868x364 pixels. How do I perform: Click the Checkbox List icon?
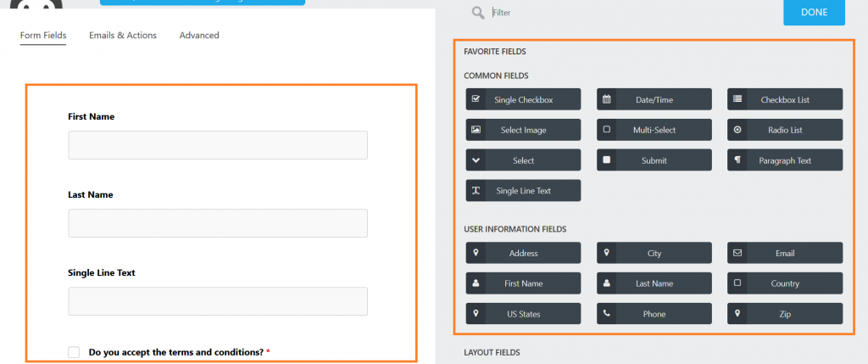(x=737, y=99)
